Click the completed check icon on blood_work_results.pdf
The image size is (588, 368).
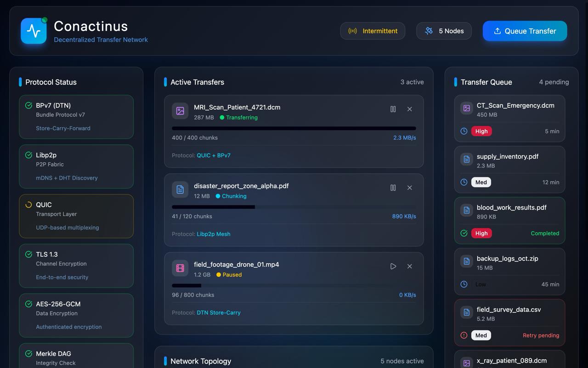[464, 233]
